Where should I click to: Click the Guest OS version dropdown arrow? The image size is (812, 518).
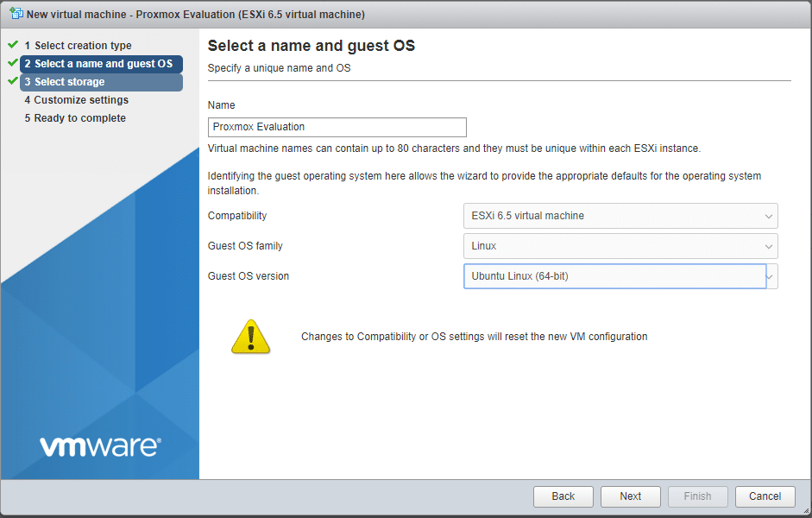pyautogui.click(x=771, y=276)
